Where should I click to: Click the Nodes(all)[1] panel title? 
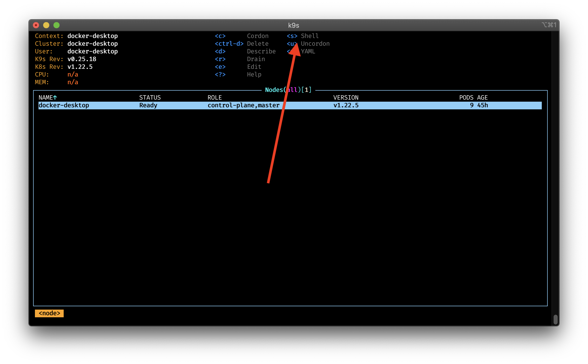288,90
